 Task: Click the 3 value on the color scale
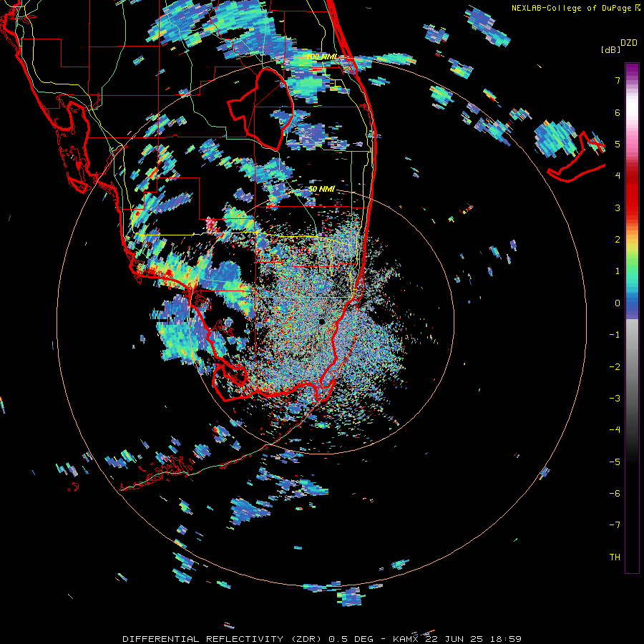pyautogui.click(x=618, y=208)
